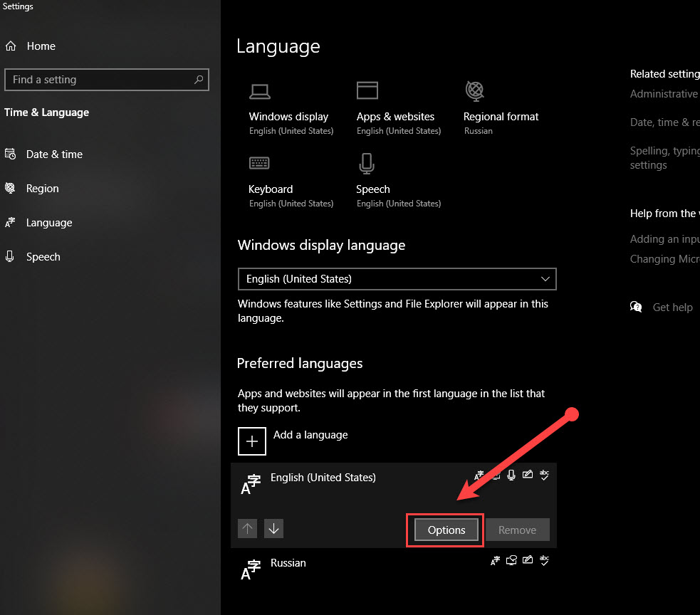Click the Date & time calendar icon

click(10, 154)
